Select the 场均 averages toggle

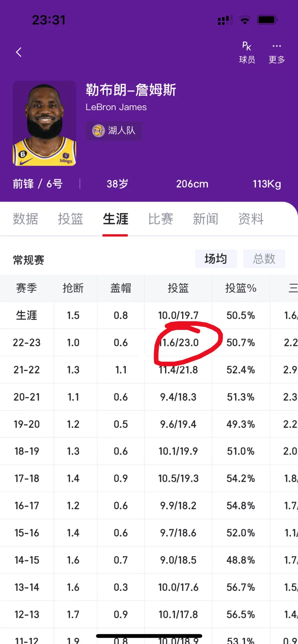(216, 259)
